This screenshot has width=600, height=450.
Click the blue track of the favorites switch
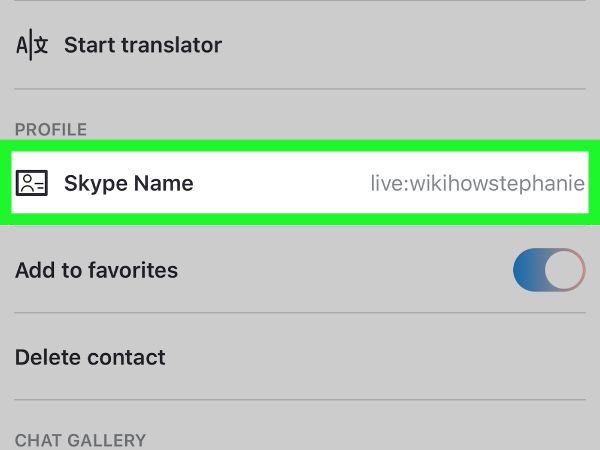click(x=529, y=270)
